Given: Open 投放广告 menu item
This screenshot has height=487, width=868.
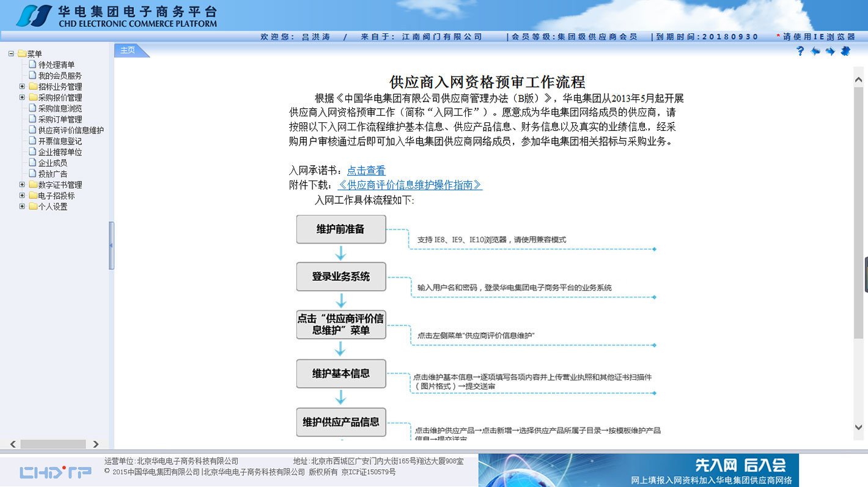Looking at the screenshot, I should (x=53, y=174).
